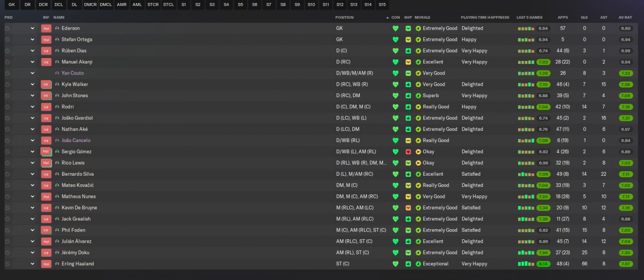
Task: Click Ederson's Hol info badge
Action: point(46,29)
